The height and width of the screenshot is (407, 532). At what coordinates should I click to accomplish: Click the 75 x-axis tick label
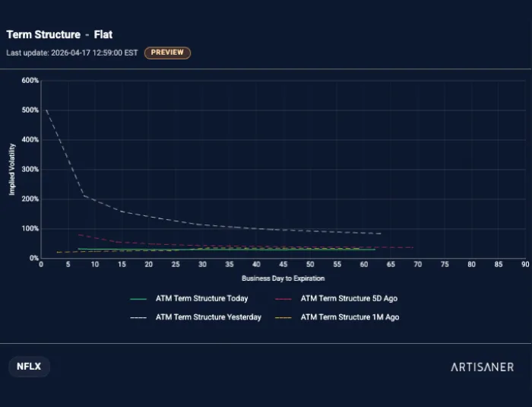click(445, 264)
